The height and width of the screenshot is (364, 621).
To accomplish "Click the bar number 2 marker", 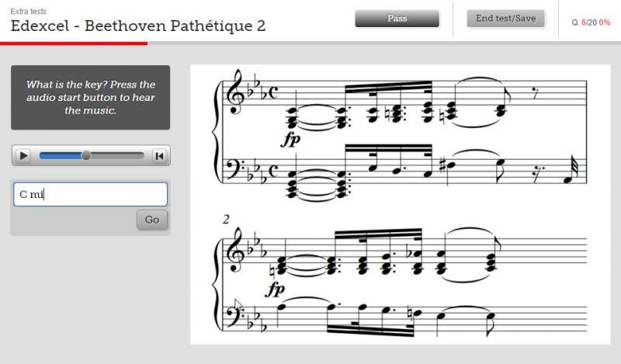I will 226,219.
